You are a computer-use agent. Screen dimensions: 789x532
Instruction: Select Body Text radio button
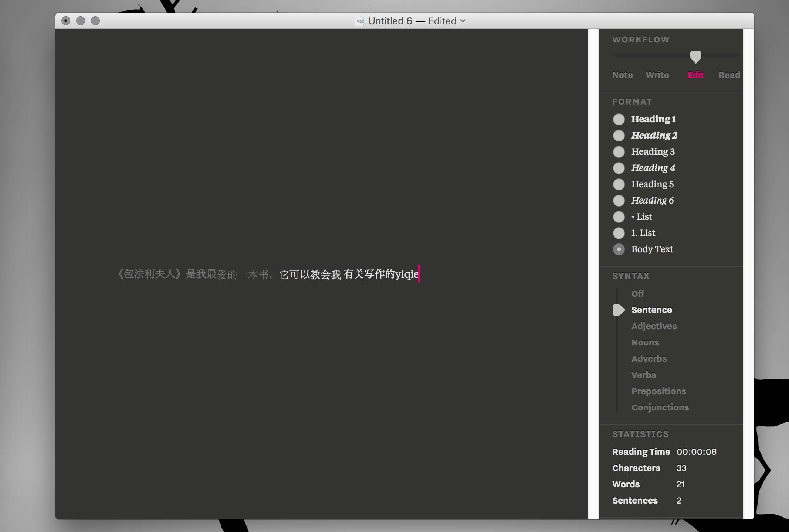(x=619, y=249)
